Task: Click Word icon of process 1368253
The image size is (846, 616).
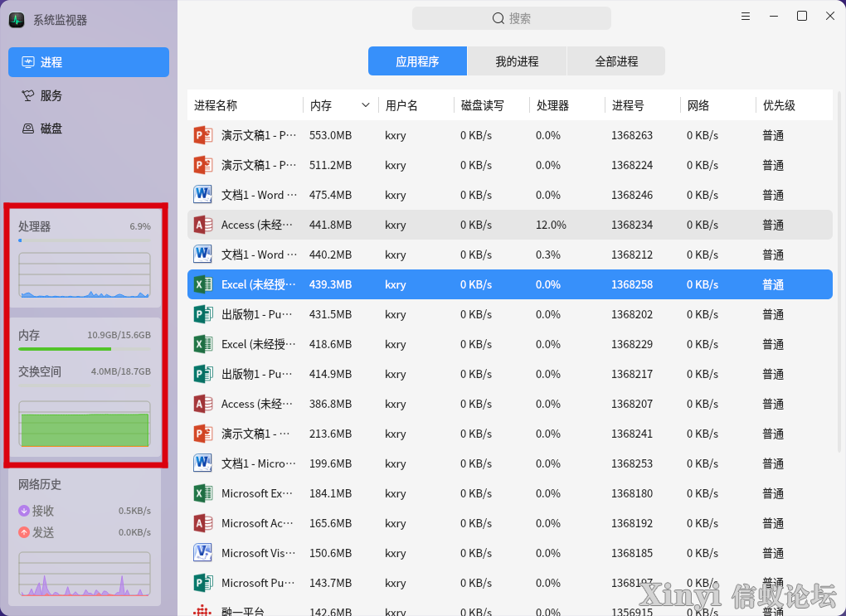Action: [203, 463]
